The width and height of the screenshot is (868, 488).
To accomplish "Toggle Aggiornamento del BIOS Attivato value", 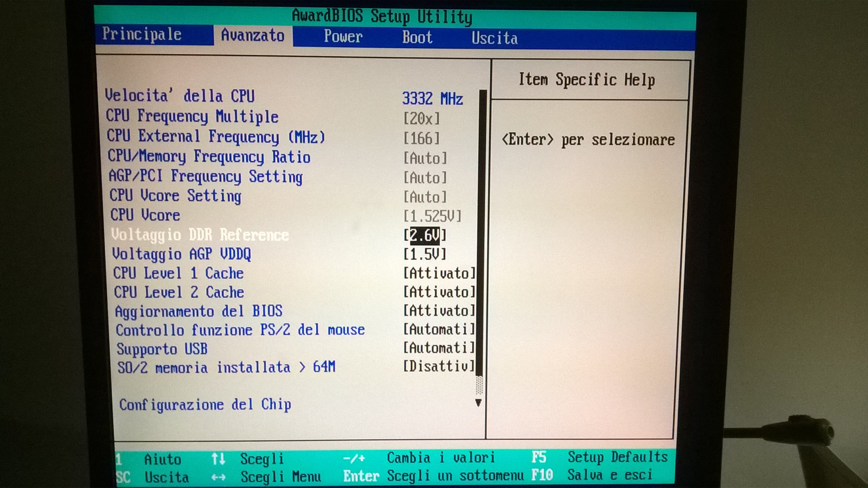I will 439,311.
